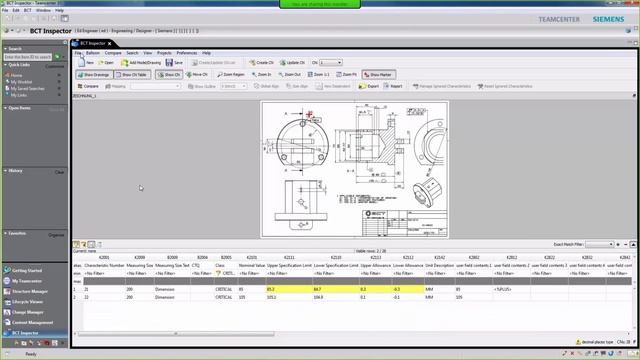Collapse the Favorites section

[6, 233]
